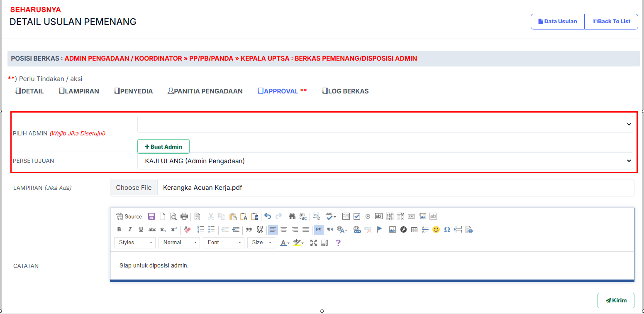Screen dimensions: 644x314
Task: Click the Buat Admin button
Action: 163,147
